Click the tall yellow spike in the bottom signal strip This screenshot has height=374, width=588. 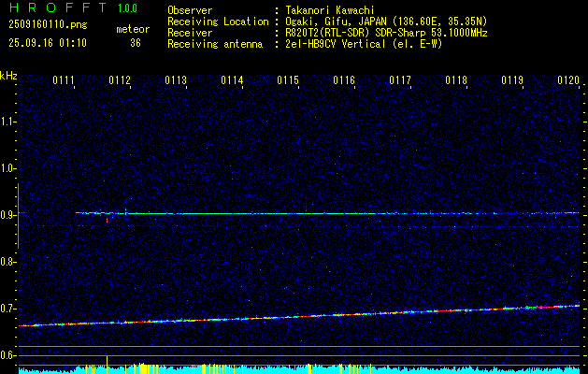(108, 364)
